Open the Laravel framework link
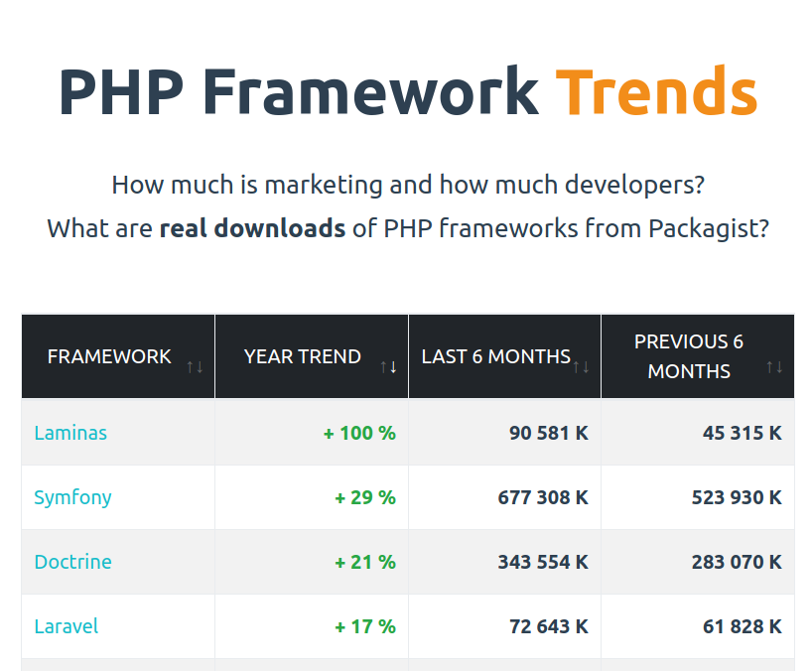Viewport: 812px width, 671px height. 67,626
